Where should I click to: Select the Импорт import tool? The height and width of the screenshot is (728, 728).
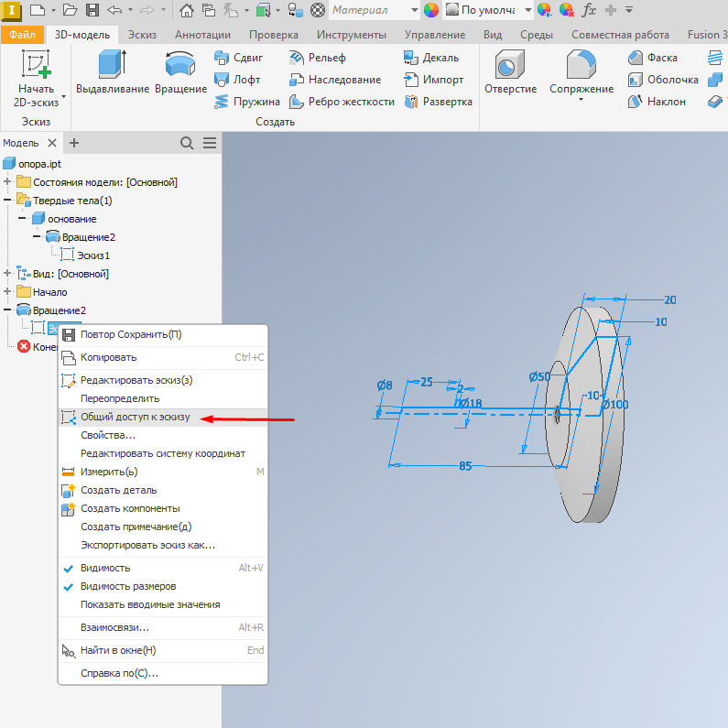(434, 80)
